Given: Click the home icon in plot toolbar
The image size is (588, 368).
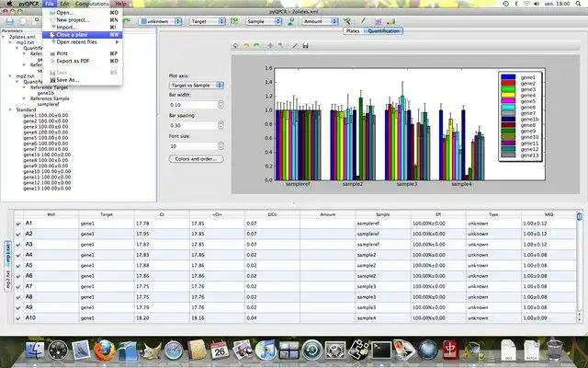Looking at the screenshot, I should pos(235,44).
